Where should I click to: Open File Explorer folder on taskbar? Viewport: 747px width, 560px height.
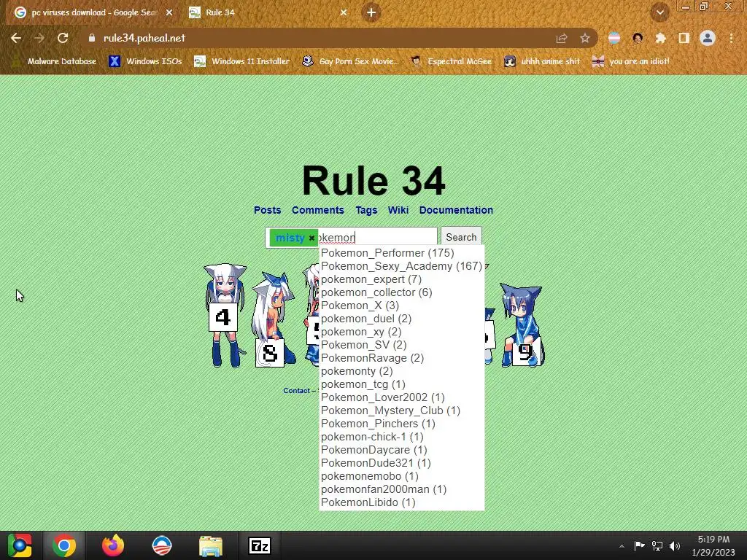pyautogui.click(x=211, y=545)
